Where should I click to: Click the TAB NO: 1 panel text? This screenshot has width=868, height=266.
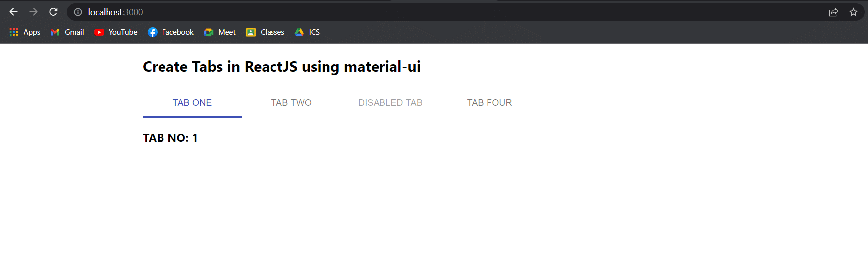click(170, 138)
